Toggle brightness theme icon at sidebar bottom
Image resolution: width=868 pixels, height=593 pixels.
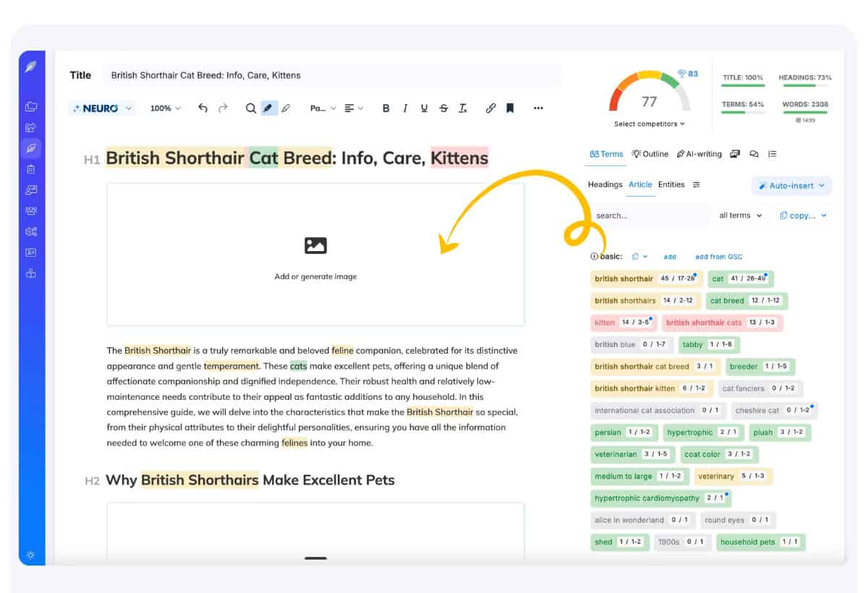(x=30, y=555)
